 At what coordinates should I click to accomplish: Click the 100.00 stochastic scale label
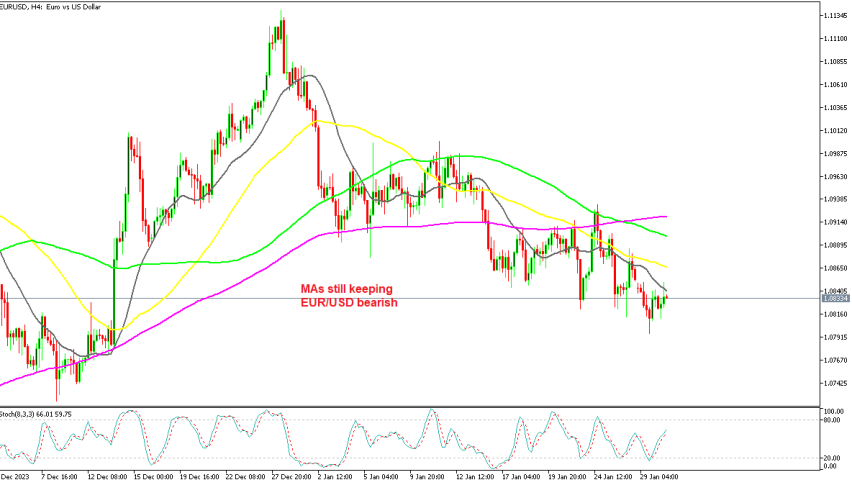point(835,412)
